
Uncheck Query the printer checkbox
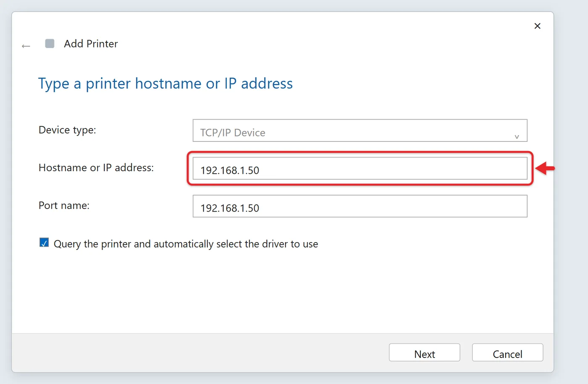44,243
